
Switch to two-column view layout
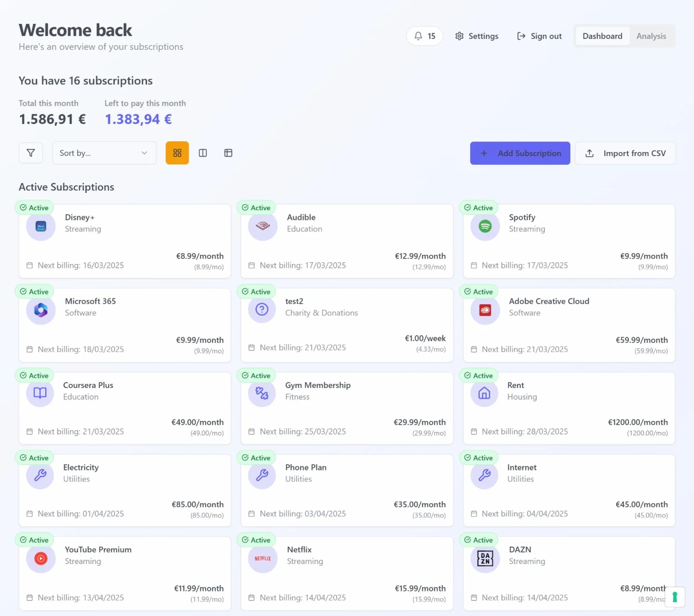pyautogui.click(x=203, y=153)
